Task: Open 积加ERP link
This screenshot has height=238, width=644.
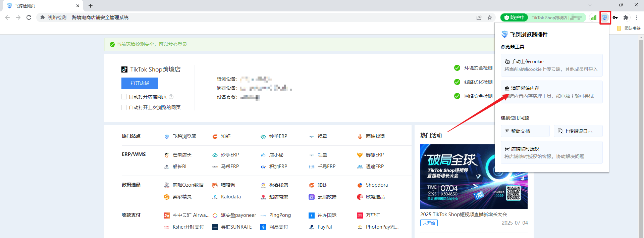Action: (274, 166)
